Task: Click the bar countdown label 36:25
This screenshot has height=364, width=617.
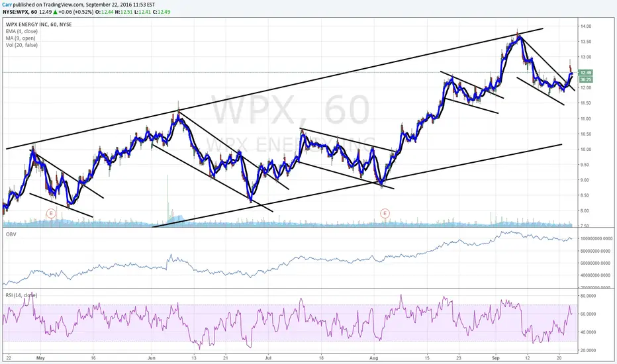Action: click(585, 79)
